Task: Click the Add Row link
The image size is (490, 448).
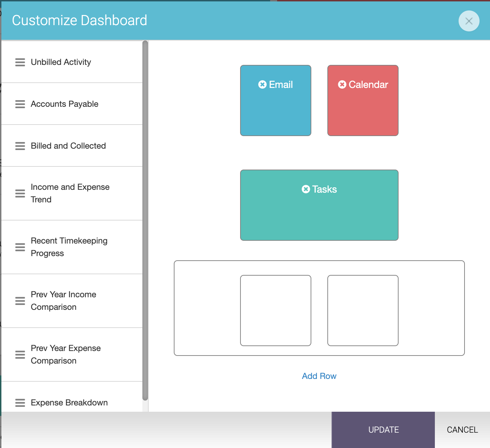Action: 319,376
